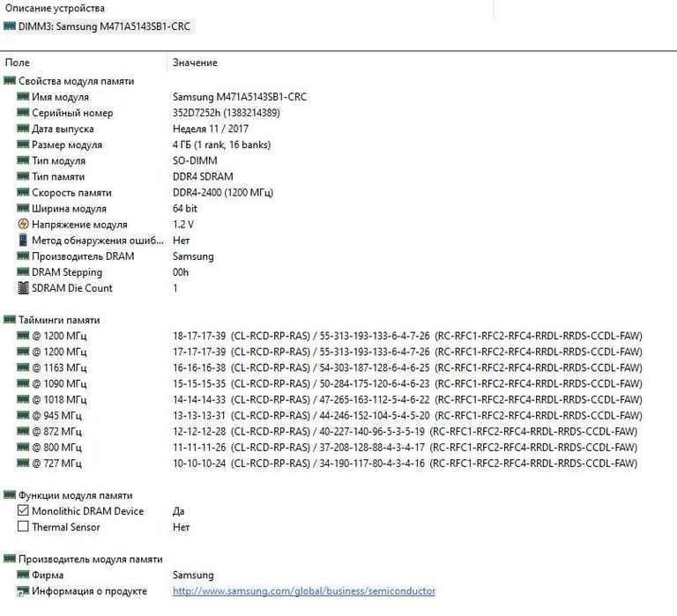677x616 pixels.
Task: Click value DDR4-2400 (1200 МГц)
Action: click(223, 192)
